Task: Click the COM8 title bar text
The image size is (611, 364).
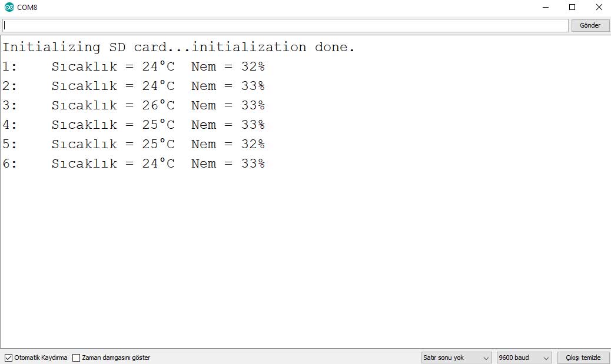Action: (27, 7)
